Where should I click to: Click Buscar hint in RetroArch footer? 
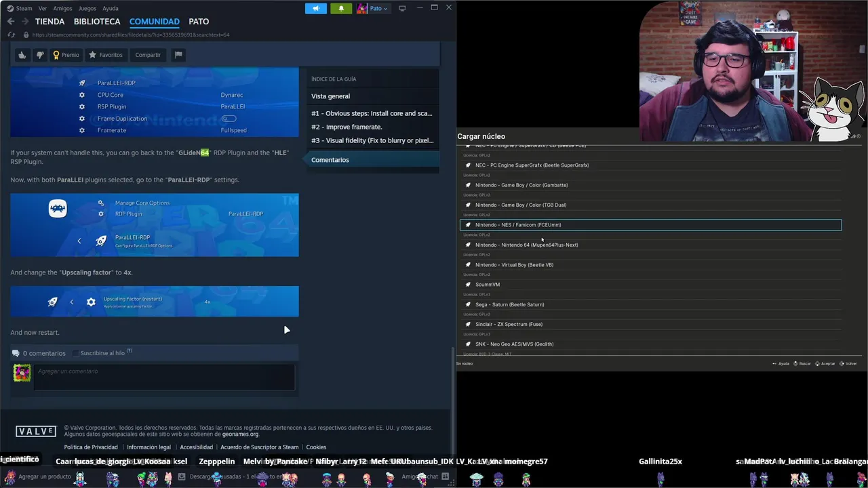click(x=802, y=364)
